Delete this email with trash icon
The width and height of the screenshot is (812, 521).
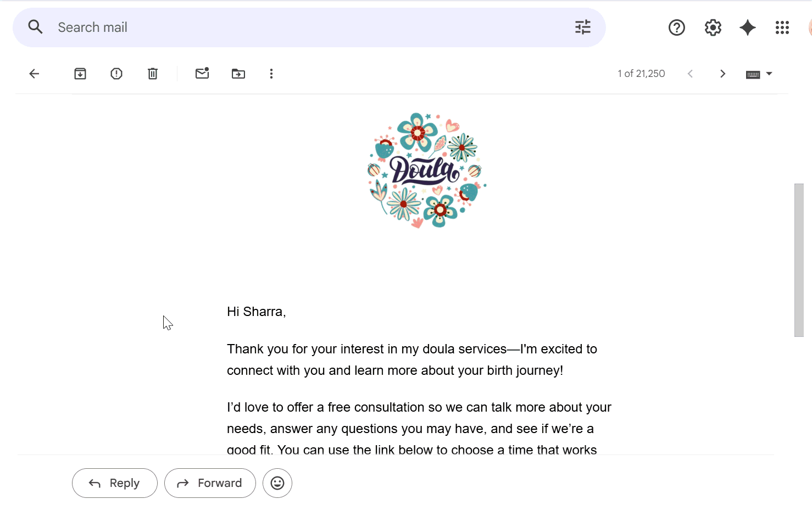click(x=153, y=74)
